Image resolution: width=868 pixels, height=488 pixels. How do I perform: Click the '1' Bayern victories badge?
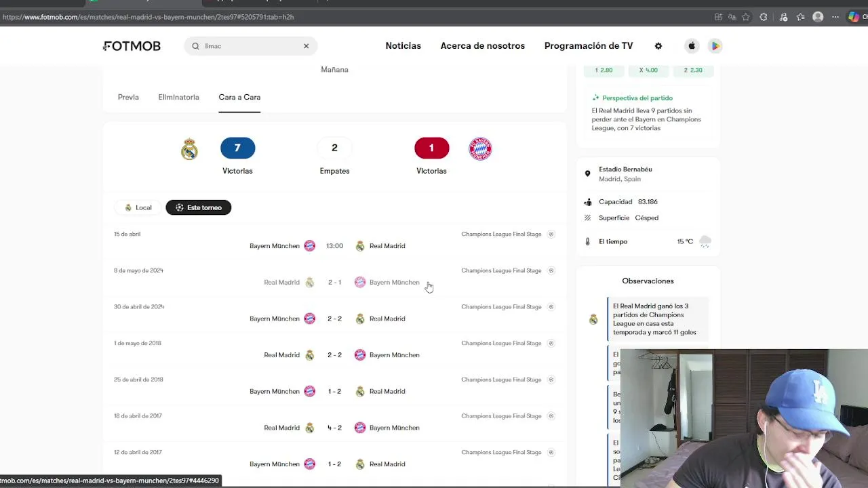tap(431, 148)
